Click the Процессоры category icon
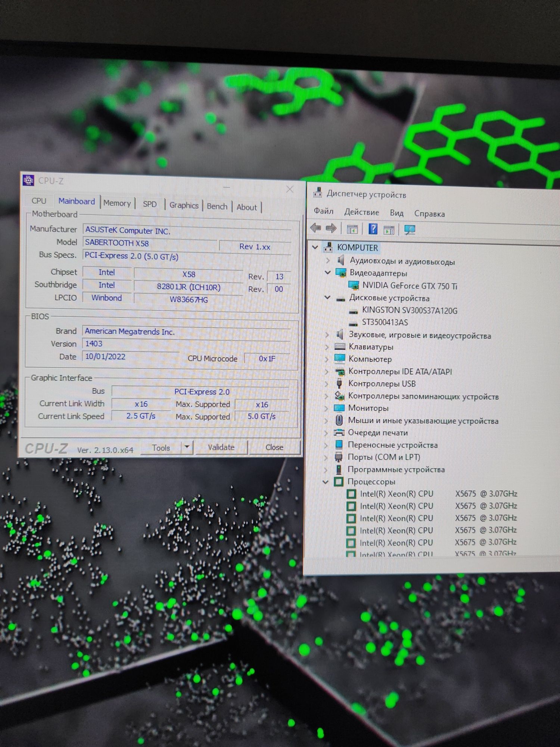 (339, 481)
